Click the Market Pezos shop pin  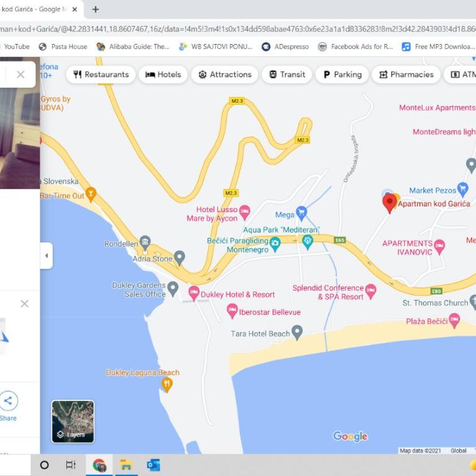462,189
